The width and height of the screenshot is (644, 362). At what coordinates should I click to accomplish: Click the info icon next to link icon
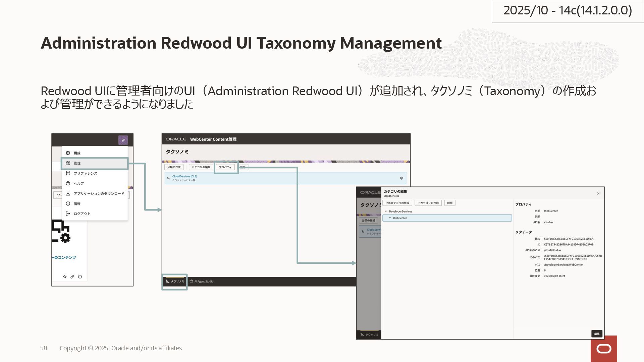80,277
